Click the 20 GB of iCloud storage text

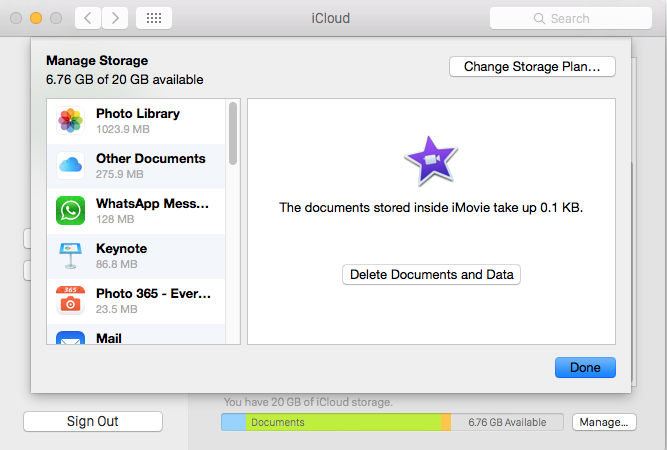308,402
